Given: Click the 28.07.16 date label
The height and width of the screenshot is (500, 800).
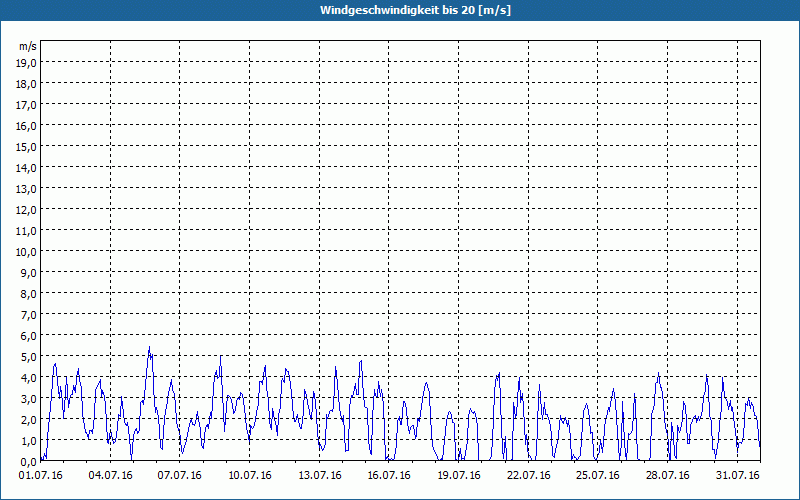Looking at the screenshot, I should pyautogui.click(x=667, y=476).
